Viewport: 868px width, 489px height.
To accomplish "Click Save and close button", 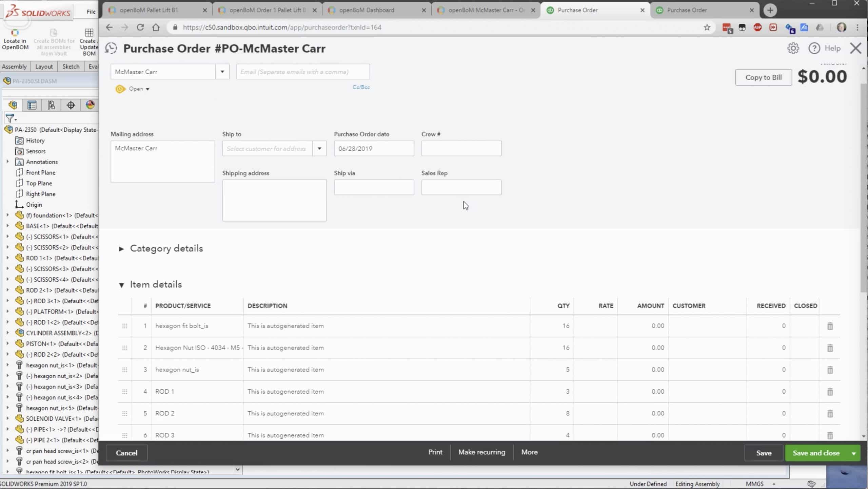I will pos(816,453).
